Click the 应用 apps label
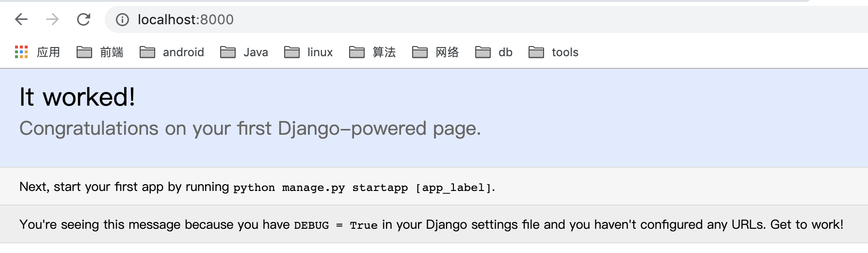868x253 pixels. click(48, 52)
